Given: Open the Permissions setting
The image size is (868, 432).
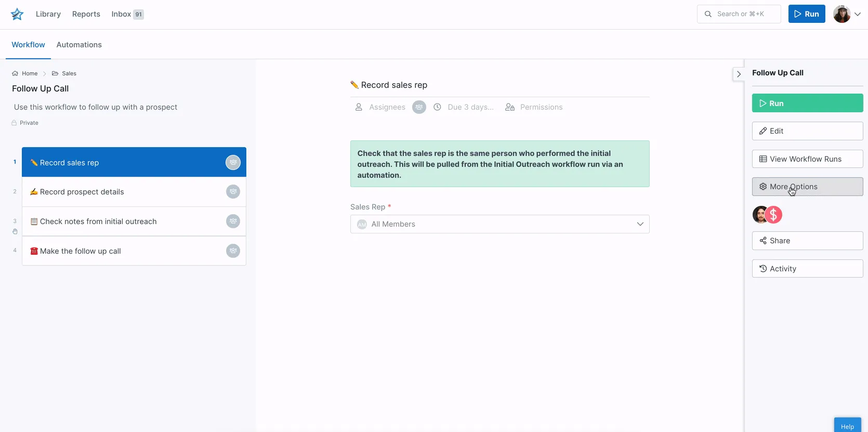Looking at the screenshot, I should click(x=534, y=107).
